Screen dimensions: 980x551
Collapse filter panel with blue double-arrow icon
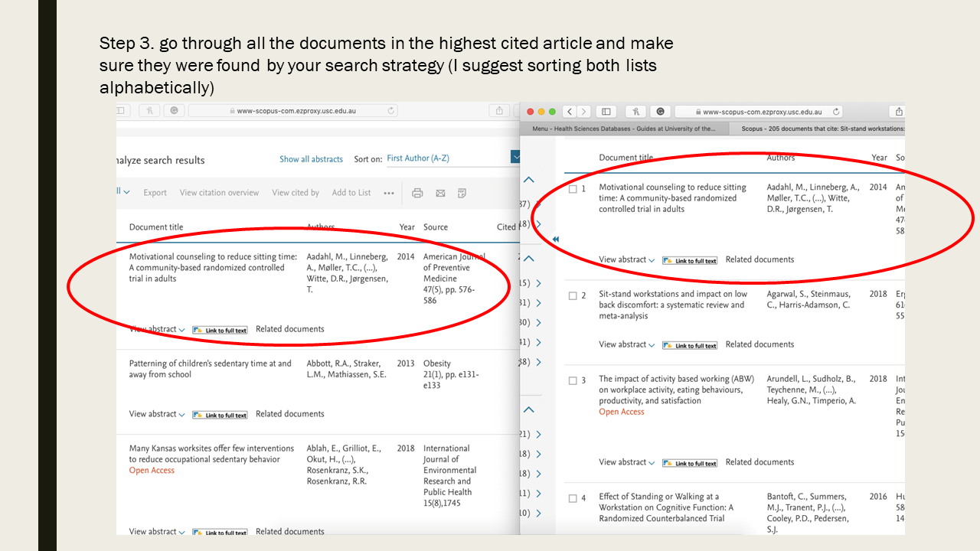pos(556,240)
